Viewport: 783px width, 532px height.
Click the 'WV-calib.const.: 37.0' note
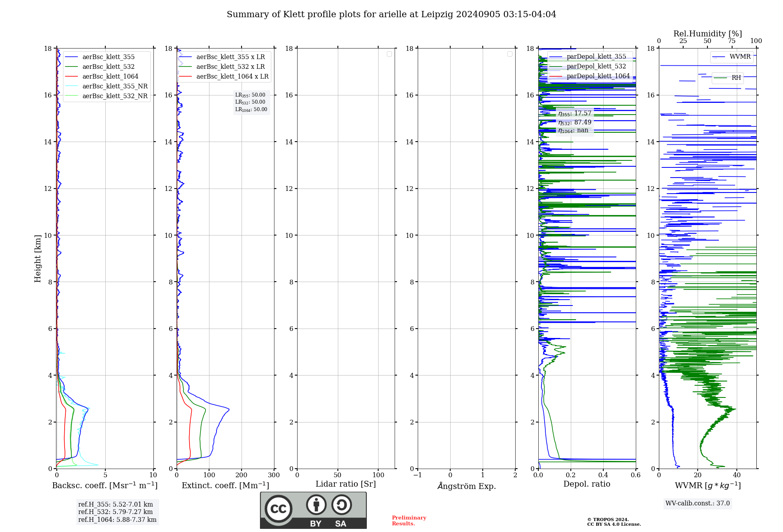(698, 503)
